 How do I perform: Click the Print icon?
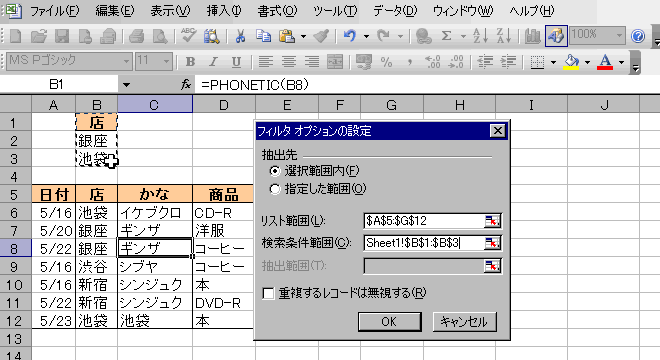pos(136,37)
